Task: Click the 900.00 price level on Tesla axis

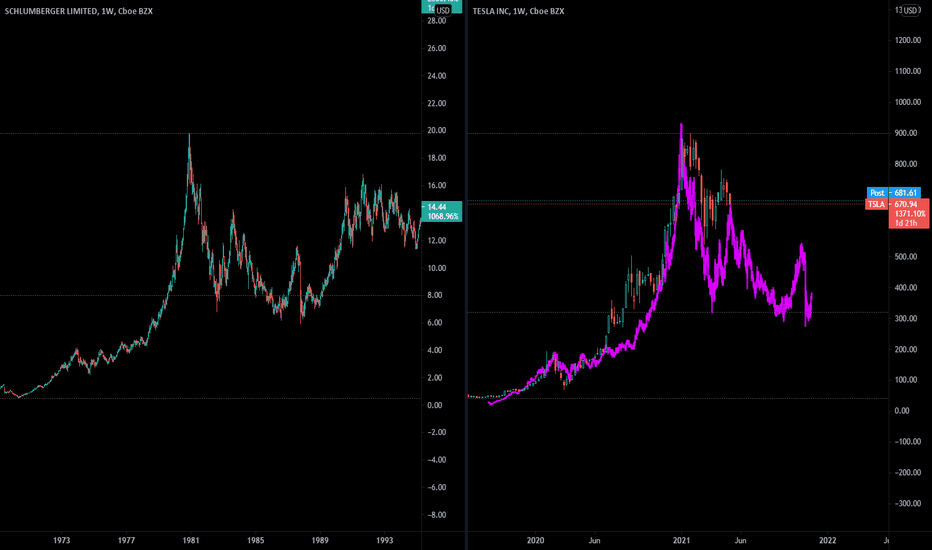Action: 906,133
